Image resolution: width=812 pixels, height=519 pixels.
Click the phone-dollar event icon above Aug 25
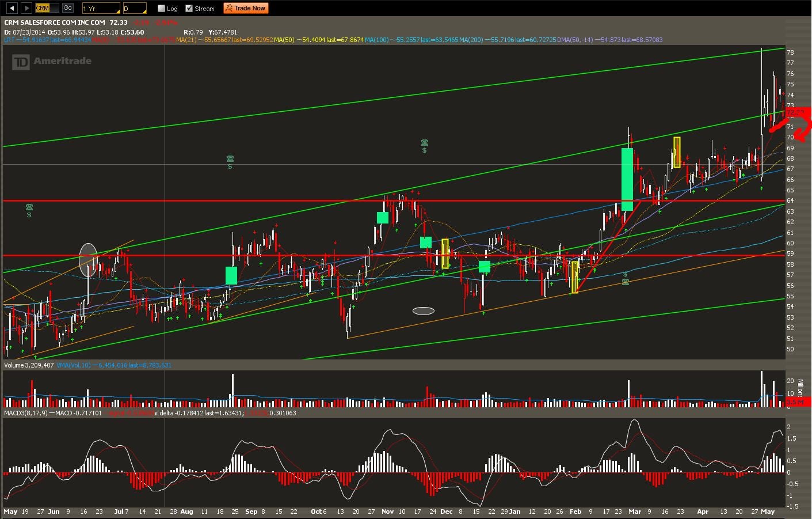click(x=230, y=162)
